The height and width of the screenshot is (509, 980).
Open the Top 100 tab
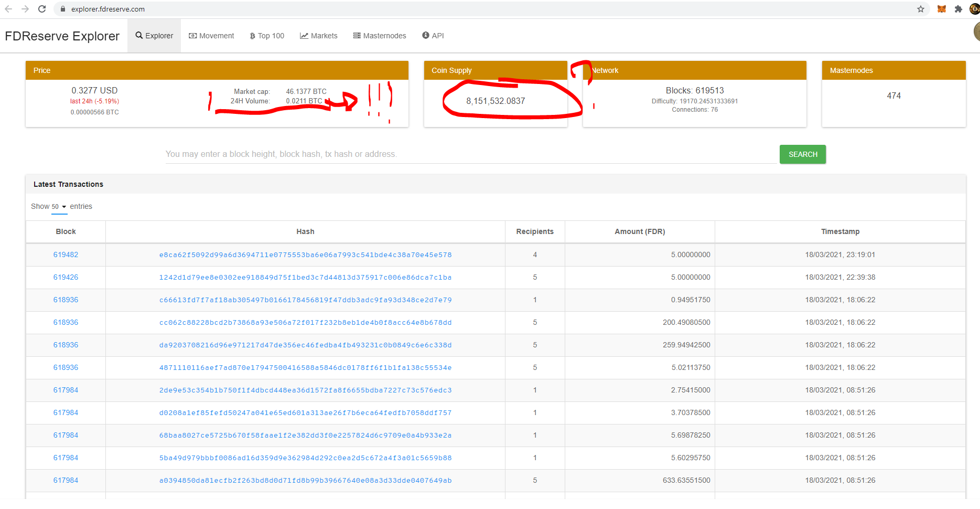click(267, 36)
